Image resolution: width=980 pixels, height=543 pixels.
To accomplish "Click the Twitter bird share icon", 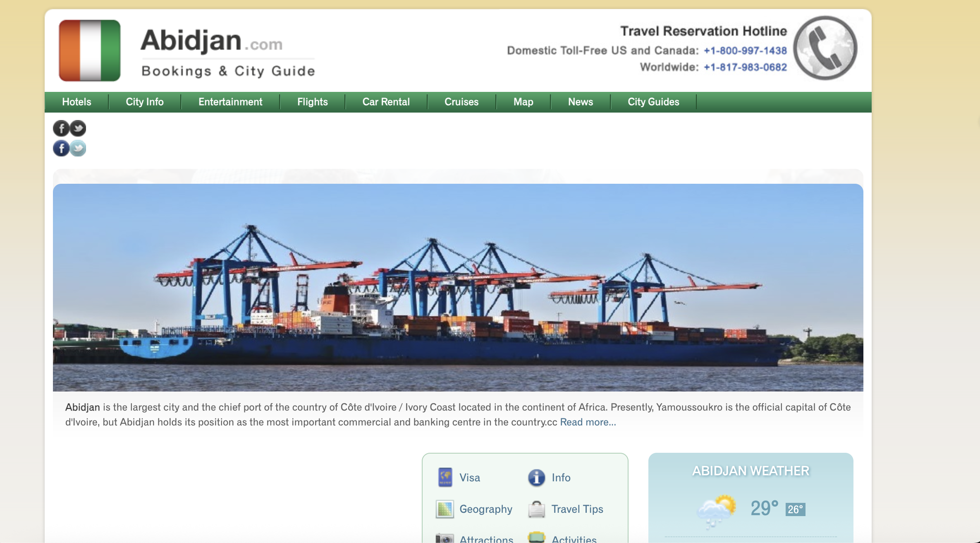I will point(77,128).
